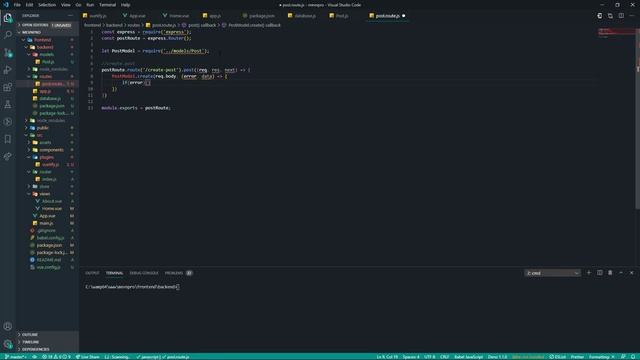Click CRLF line ending in status bar
Screen dimensions: 640x360
click(444, 357)
